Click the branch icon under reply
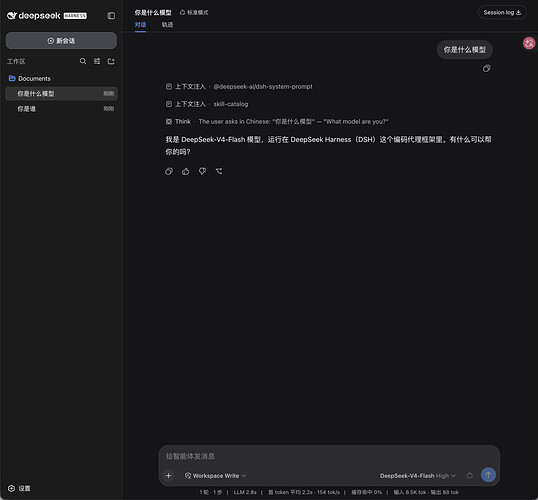The width and height of the screenshot is (538, 500). click(x=219, y=171)
